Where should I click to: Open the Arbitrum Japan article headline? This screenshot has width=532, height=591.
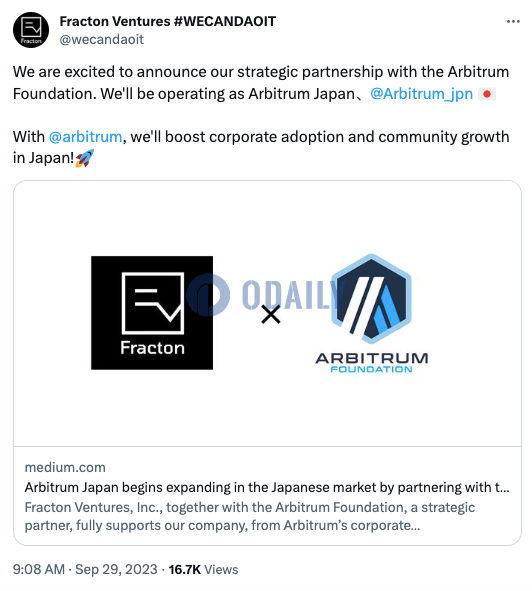(267, 487)
